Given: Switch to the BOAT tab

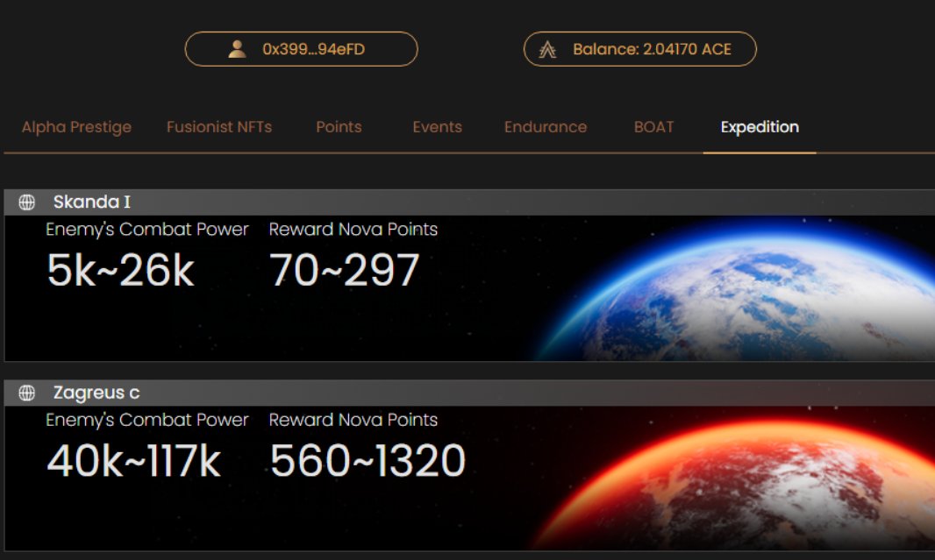Looking at the screenshot, I should coord(653,127).
